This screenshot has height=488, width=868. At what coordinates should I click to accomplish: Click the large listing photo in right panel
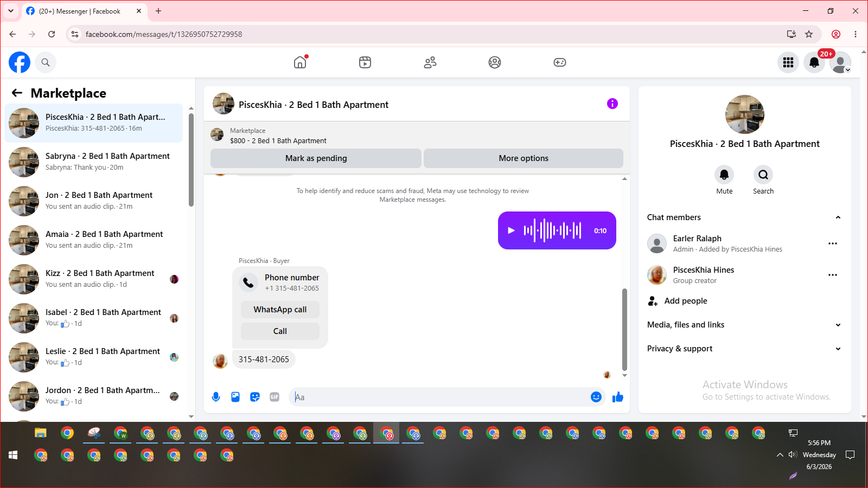pos(745,114)
